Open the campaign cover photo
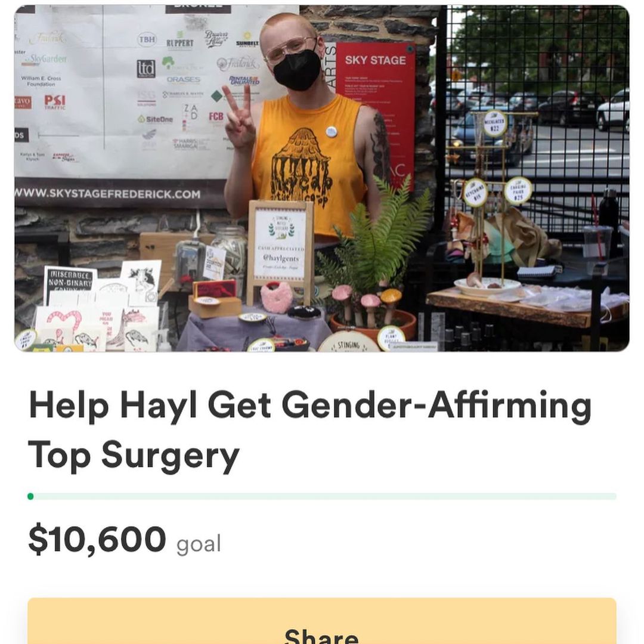 point(322,178)
